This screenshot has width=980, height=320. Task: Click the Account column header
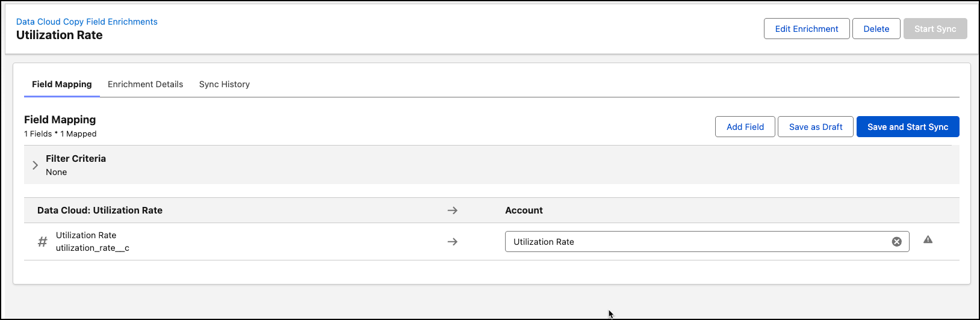(524, 211)
